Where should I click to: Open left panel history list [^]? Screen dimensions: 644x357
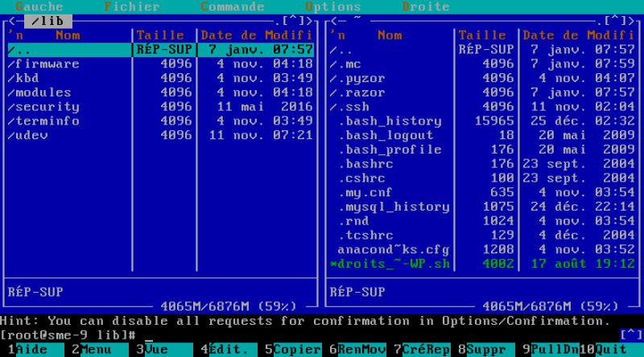293,21
